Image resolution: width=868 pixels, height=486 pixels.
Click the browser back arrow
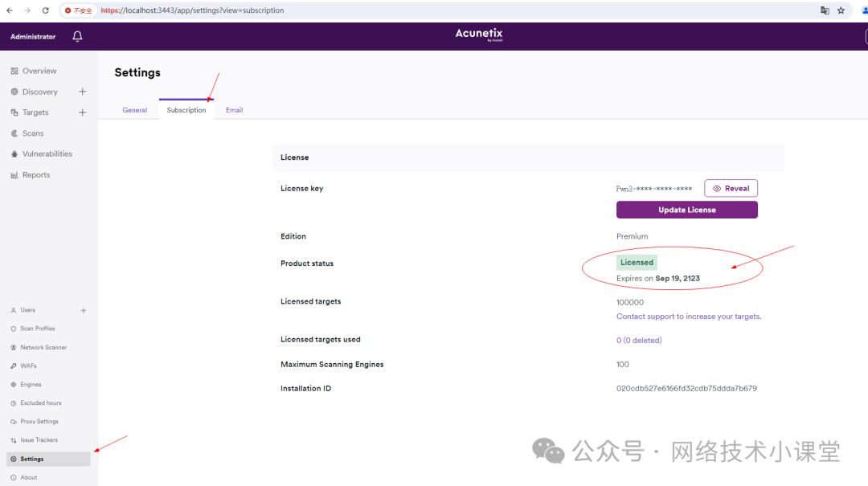click(x=10, y=10)
